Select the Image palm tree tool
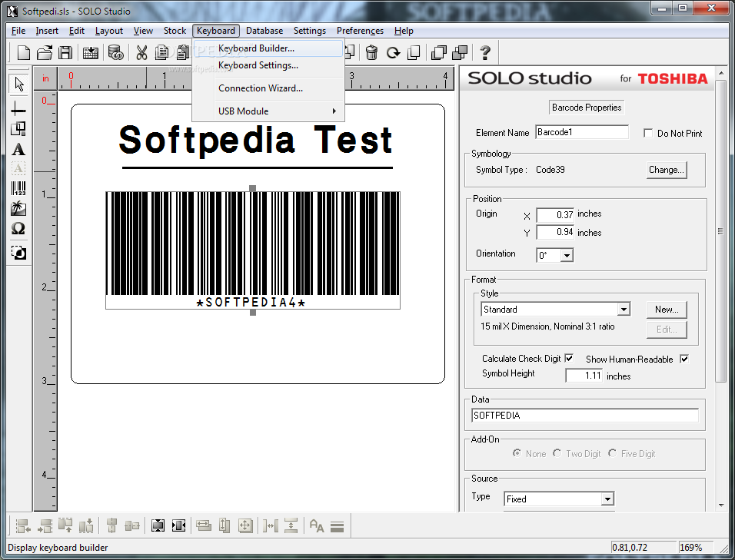Image resolution: width=735 pixels, height=560 pixels. tap(18, 209)
